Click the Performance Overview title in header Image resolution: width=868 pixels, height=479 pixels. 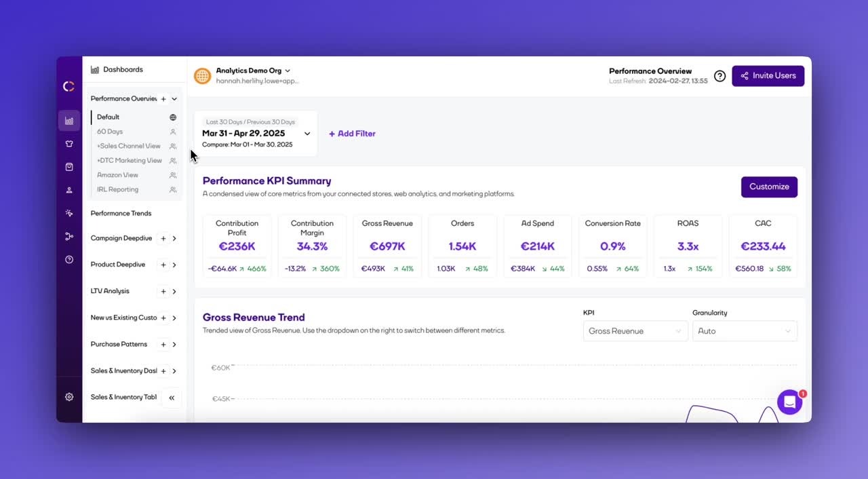[650, 71]
